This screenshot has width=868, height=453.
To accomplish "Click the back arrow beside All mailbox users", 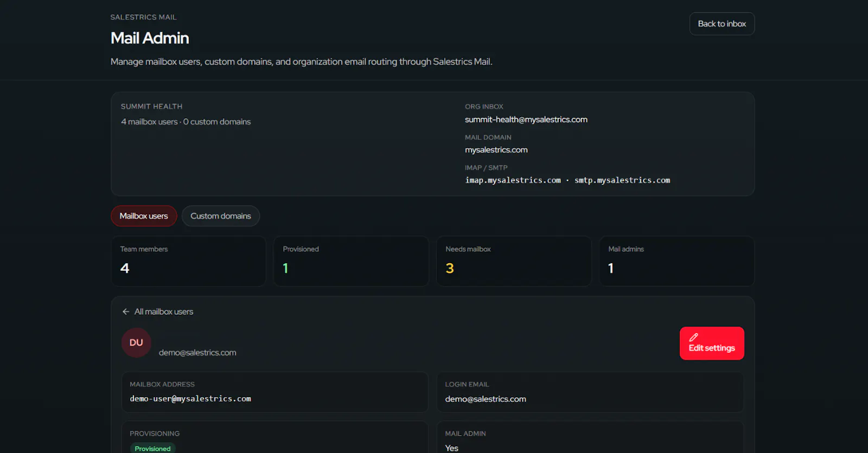I will click(126, 311).
